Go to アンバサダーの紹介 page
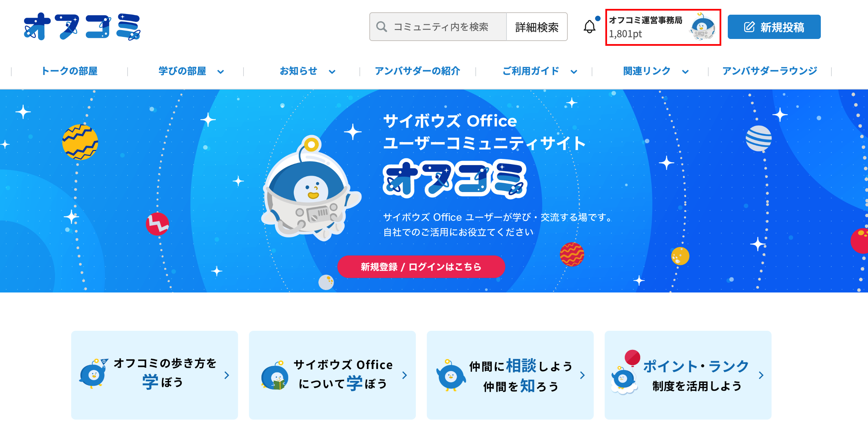This screenshot has height=436, width=868. [x=418, y=71]
